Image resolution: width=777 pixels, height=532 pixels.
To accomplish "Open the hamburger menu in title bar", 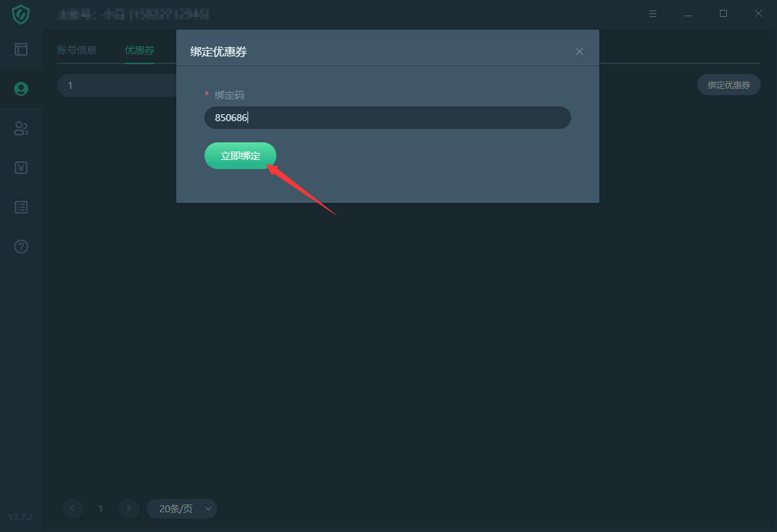I will click(653, 14).
